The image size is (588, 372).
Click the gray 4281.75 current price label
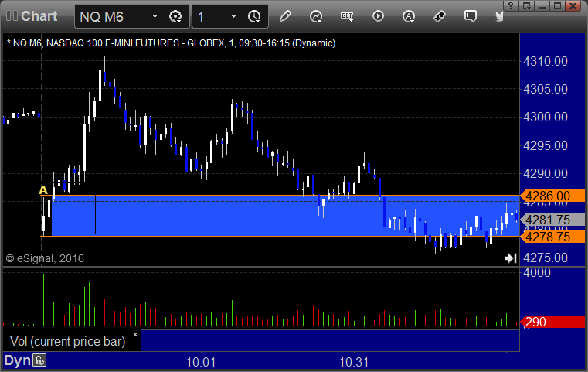click(552, 219)
